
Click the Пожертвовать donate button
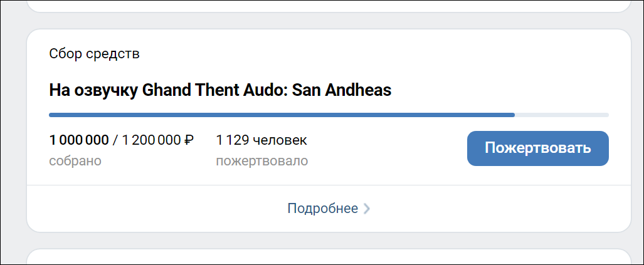point(537,148)
